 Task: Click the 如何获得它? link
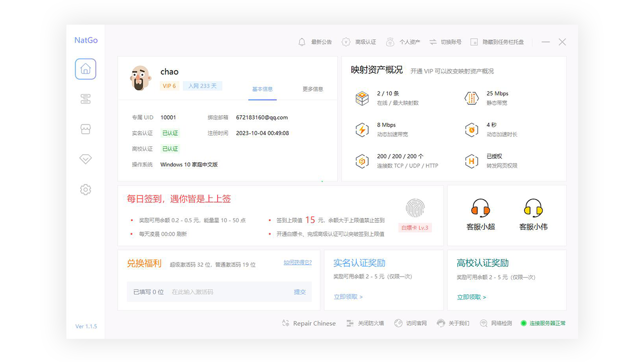point(297,262)
